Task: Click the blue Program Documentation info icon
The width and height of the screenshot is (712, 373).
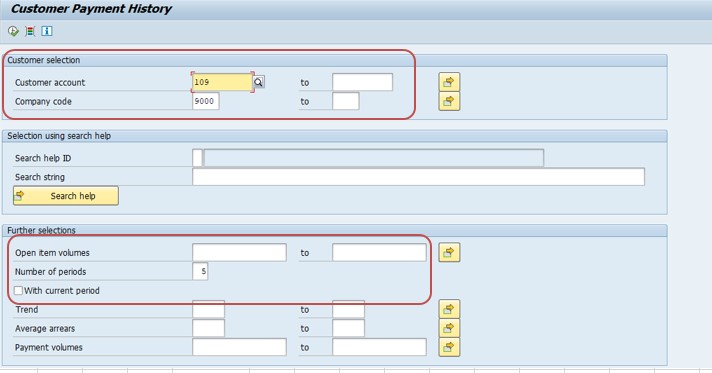Action: click(47, 31)
